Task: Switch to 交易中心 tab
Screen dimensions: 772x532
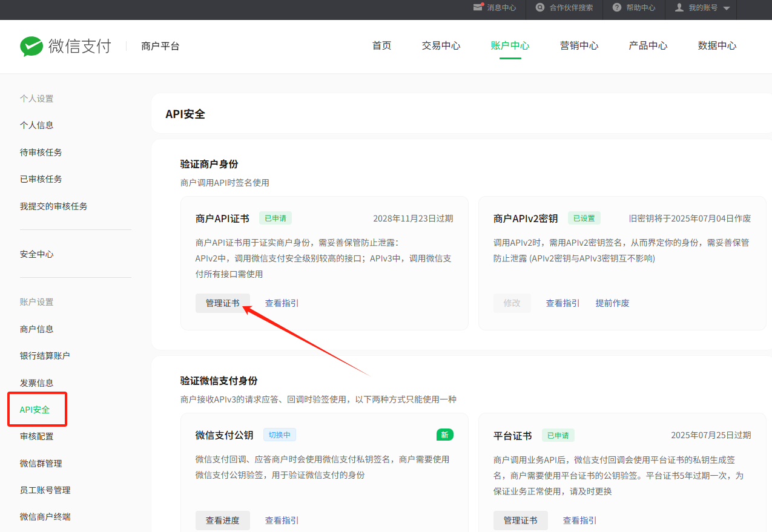Action: [x=441, y=46]
